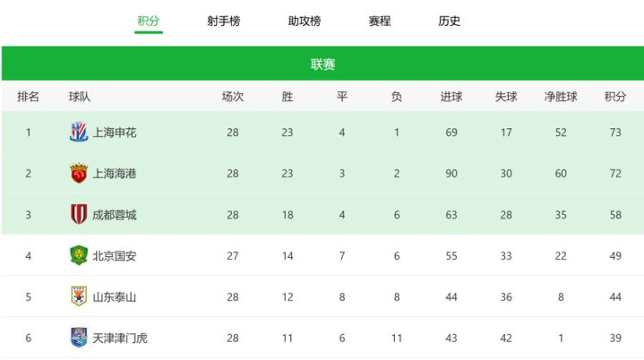The width and height of the screenshot is (644, 360).
Task: Click the green 联赛 header bar
Action: [x=322, y=64]
